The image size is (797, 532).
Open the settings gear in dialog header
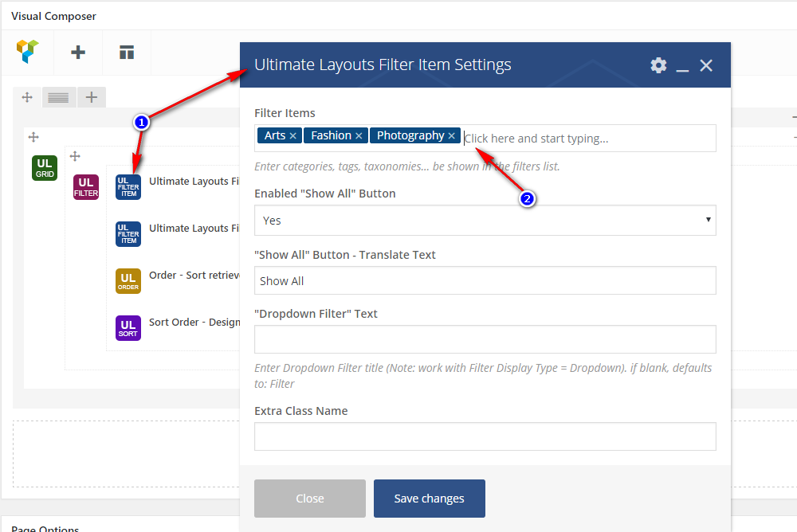coord(658,65)
